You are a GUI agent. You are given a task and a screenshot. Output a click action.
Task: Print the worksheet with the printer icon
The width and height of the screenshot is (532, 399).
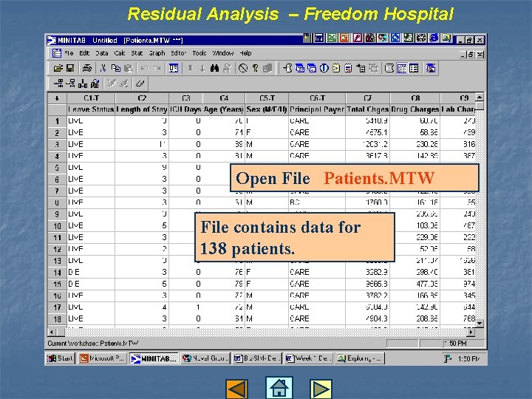pyautogui.click(x=87, y=68)
